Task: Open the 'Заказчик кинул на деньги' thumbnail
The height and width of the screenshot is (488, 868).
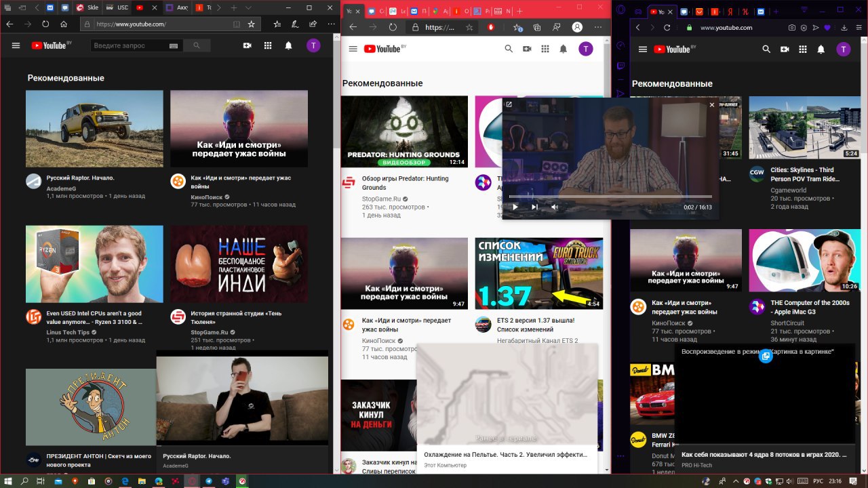Action: point(378,415)
